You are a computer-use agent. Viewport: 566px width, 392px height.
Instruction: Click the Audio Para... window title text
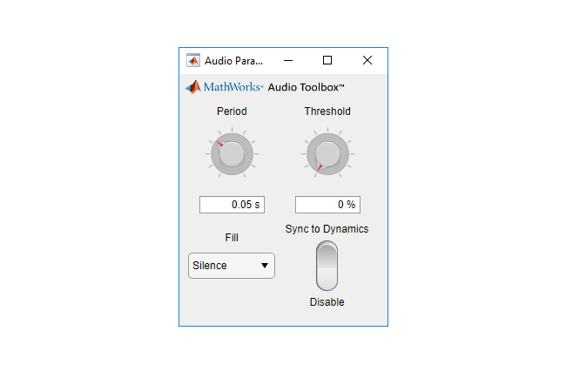coord(233,61)
